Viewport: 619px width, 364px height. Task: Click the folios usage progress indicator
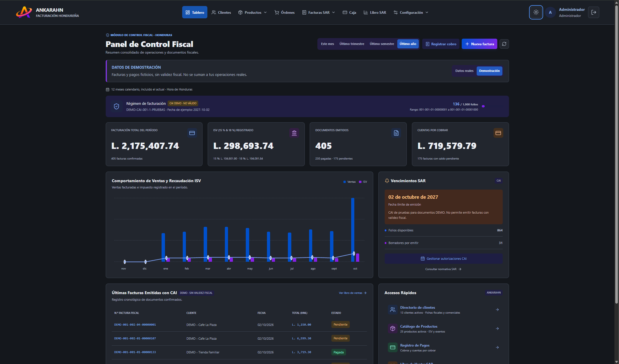coord(483,106)
